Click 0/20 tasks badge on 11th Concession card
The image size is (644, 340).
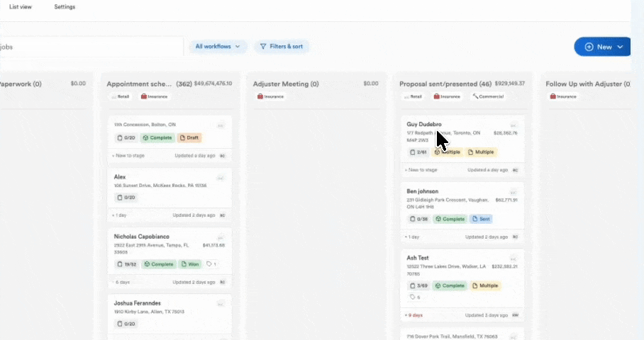(126, 138)
